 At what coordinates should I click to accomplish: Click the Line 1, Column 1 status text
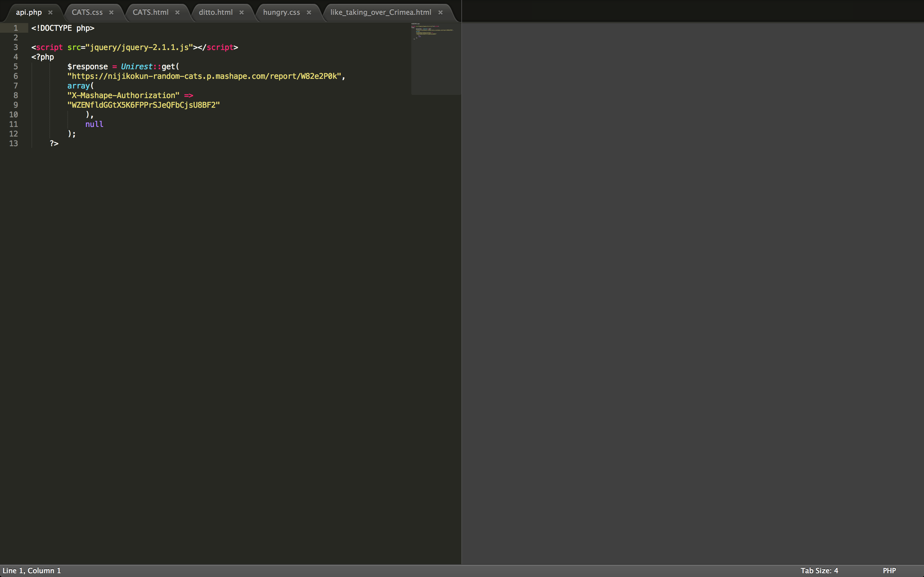(x=32, y=571)
